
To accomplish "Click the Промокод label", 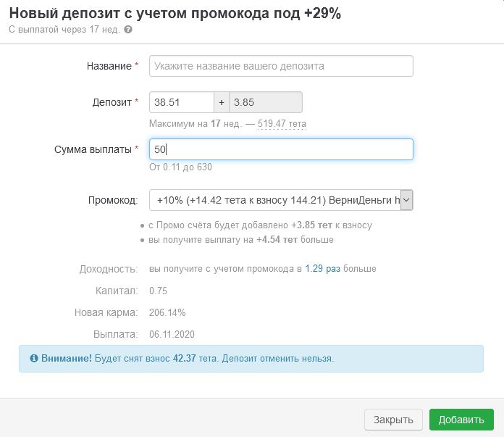I will [112, 200].
